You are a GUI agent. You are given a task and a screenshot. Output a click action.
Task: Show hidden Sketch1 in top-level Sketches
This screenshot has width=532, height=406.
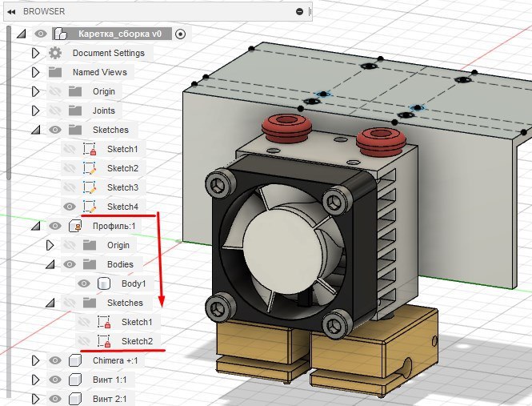70,149
